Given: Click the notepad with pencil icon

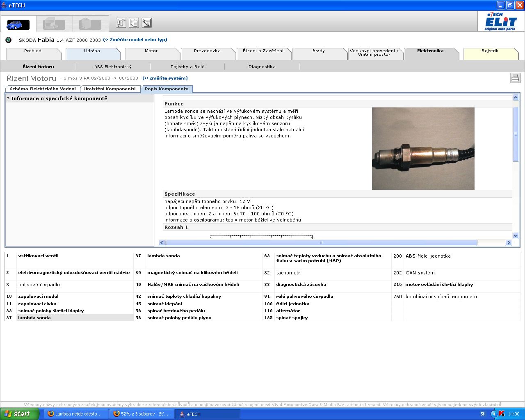Looking at the screenshot, I should (147, 23).
